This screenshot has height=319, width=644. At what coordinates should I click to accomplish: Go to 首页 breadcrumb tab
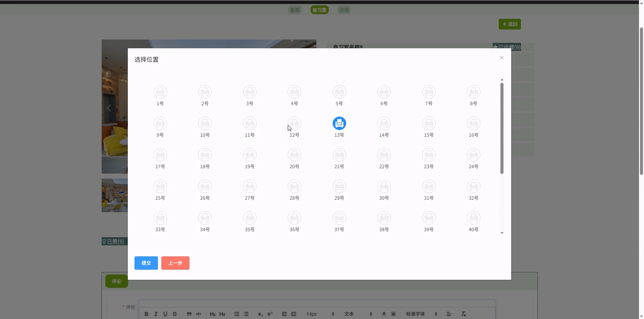295,10
